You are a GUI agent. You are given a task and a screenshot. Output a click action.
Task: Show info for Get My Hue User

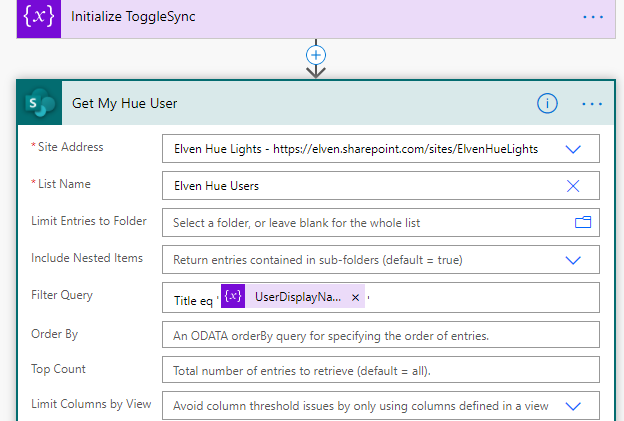coord(547,103)
